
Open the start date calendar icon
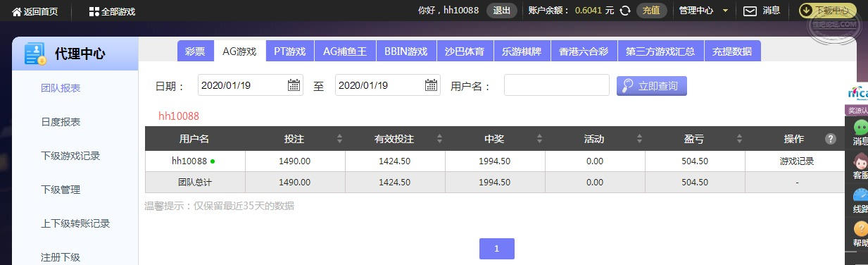pos(294,85)
